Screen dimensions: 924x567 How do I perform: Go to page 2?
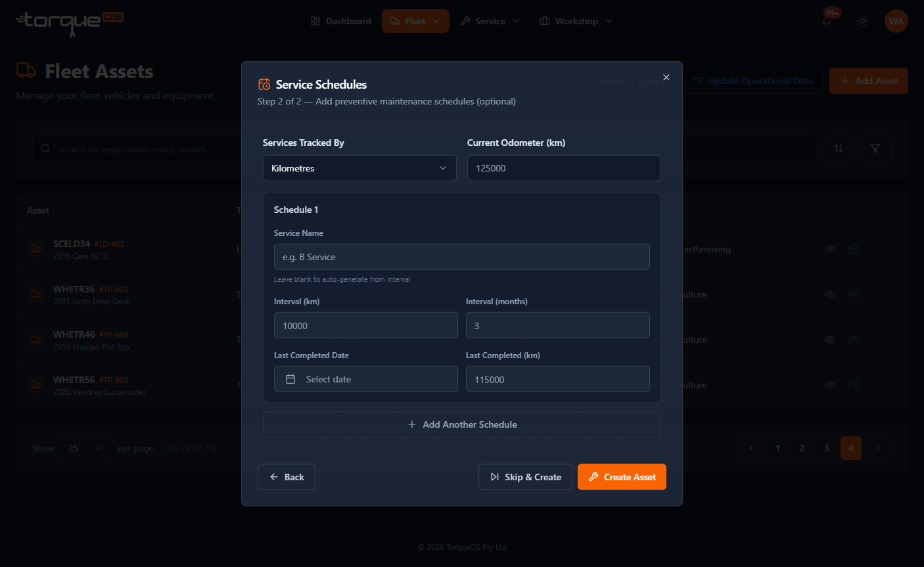[802, 448]
